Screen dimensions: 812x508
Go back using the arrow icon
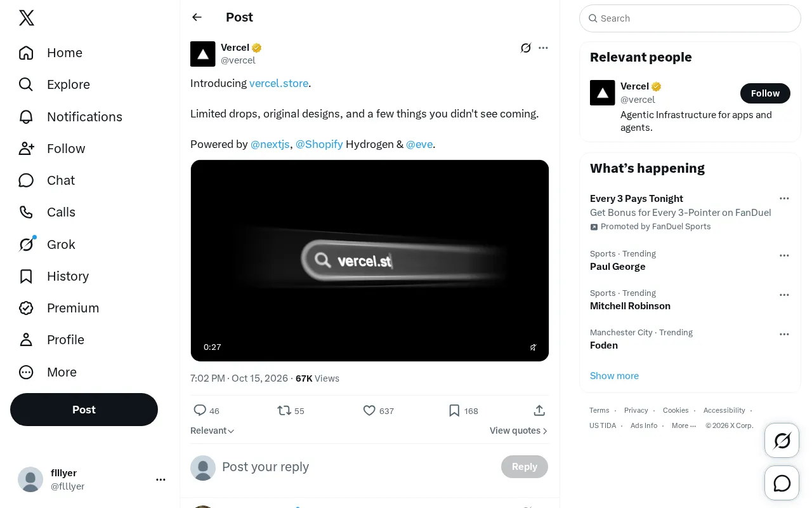click(197, 17)
